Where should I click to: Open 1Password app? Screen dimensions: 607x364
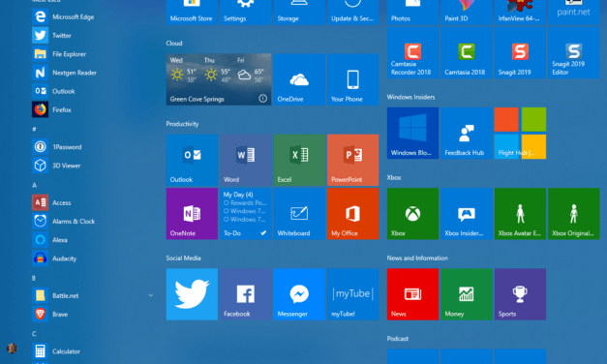(57, 147)
